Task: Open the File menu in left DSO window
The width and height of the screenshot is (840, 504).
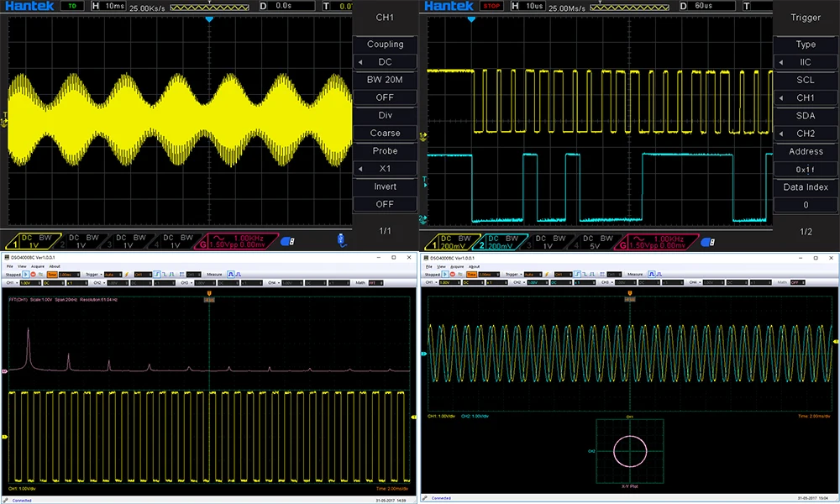Action: pyautogui.click(x=9, y=265)
